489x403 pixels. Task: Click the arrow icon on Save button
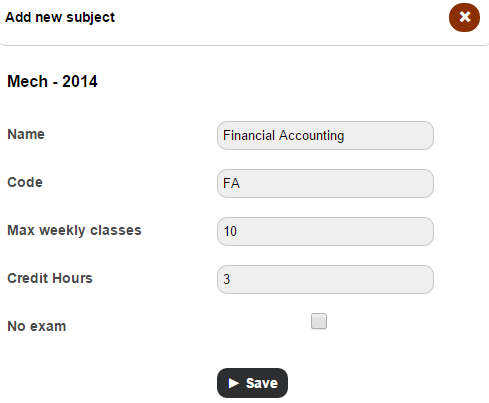[234, 383]
